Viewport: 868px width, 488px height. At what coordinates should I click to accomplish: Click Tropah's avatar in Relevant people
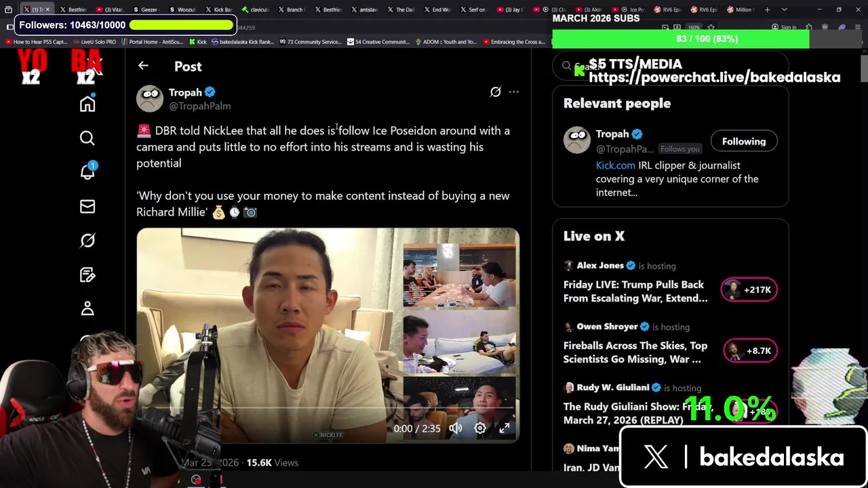coord(577,140)
